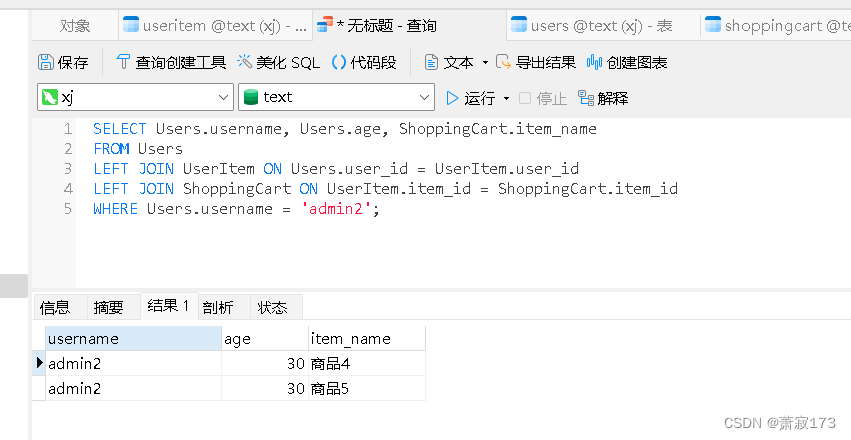The image size is (851, 440).
Task: Select the 结果 1 tab
Action: tap(169, 306)
